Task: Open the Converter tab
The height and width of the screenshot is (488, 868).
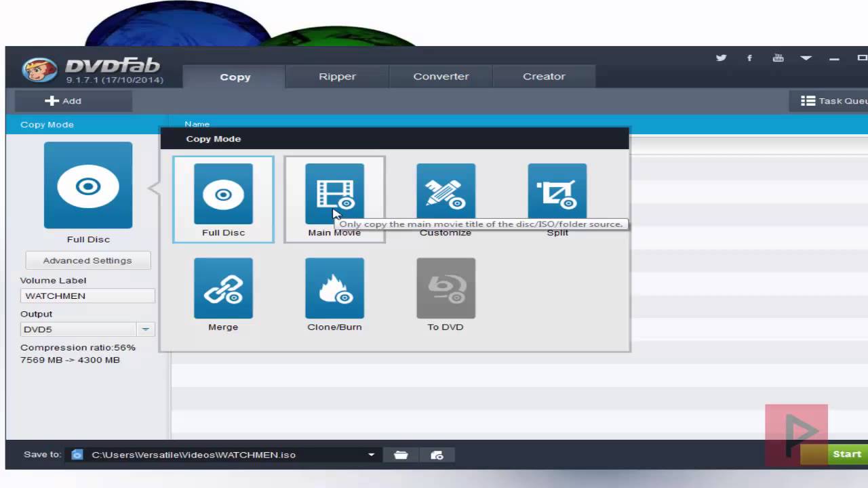Action: (x=441, y=77)
